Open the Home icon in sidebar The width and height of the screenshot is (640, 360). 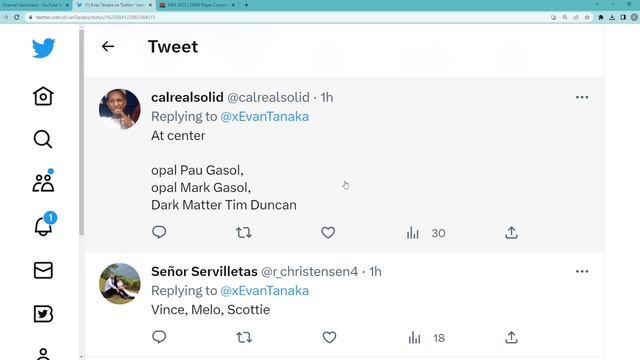click(43, 96)
